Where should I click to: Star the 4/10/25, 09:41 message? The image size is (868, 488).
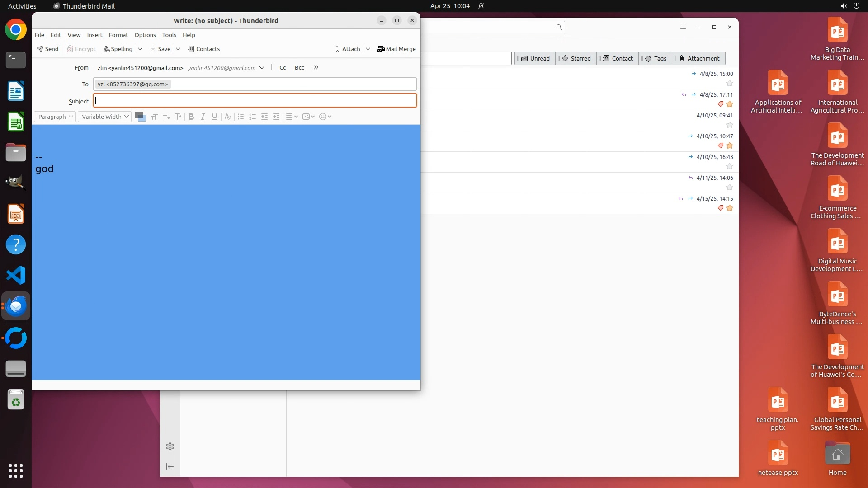729,125
